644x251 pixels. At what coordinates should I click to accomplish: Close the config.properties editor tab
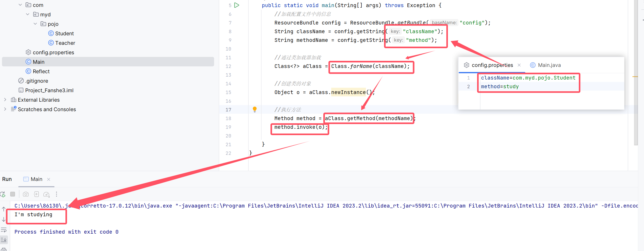point(519,65)
